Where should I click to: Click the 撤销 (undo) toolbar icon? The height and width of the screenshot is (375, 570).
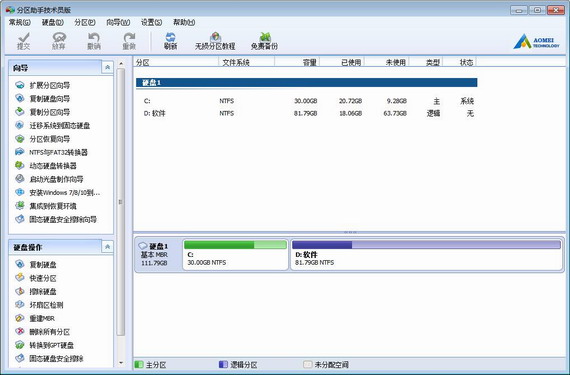point(94,41)
